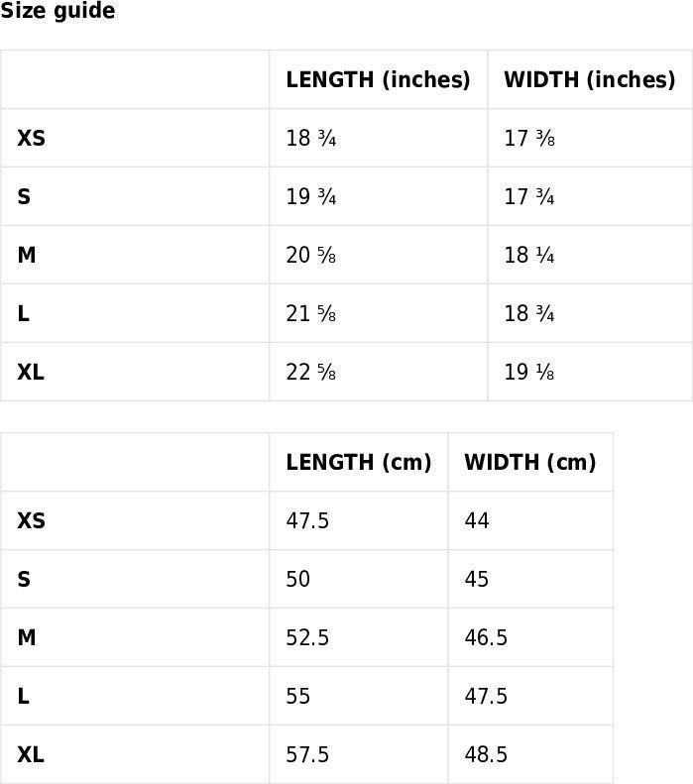Click the 17 ⅜ width value
The height and width of the screenshot is (784, 693).
529,138
